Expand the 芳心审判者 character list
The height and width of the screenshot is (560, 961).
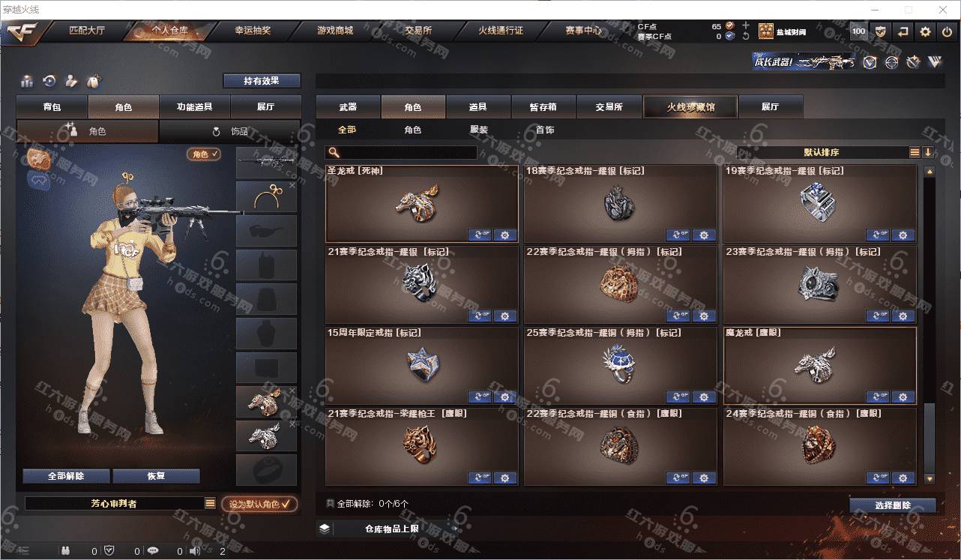(210, 504)
